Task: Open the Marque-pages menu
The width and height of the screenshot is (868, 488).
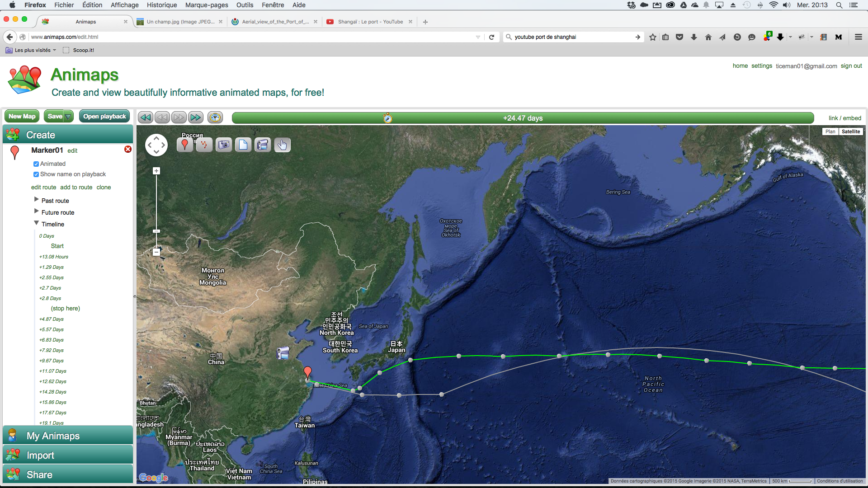Action: coord(207,5)
